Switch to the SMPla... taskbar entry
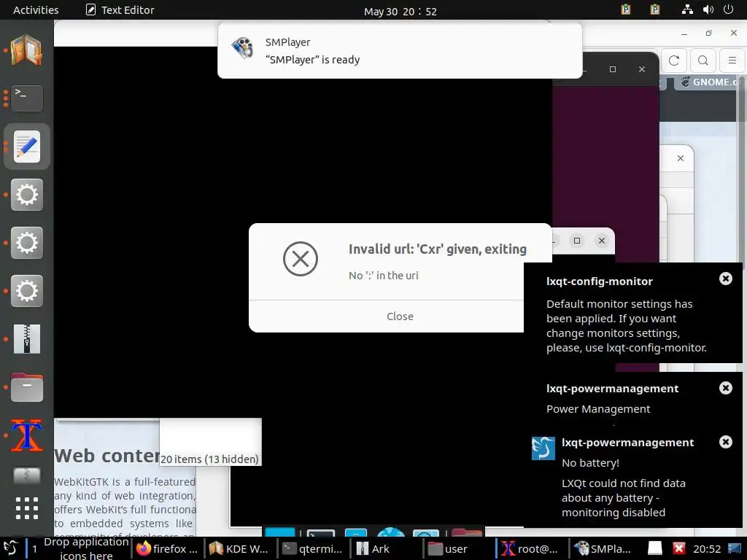 tap(604, 548)
